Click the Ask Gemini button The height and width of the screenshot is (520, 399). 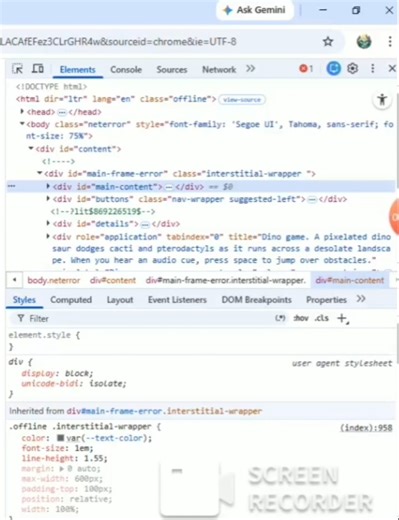point(255,10)
